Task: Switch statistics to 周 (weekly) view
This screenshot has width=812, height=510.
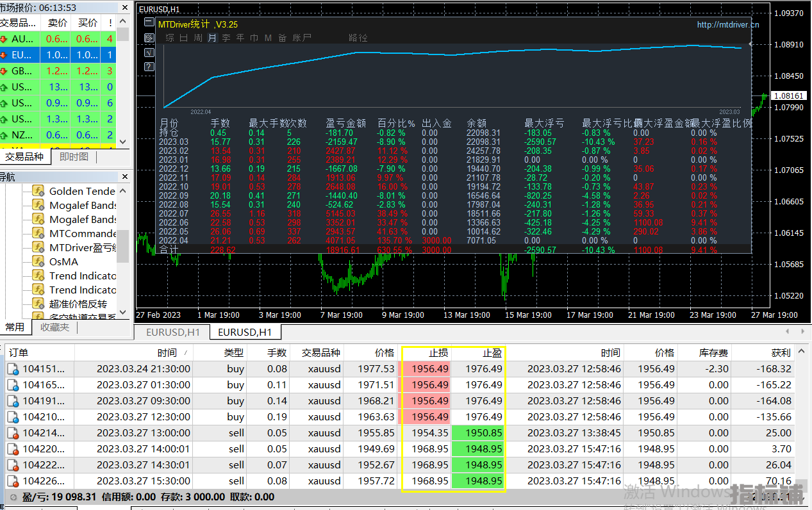Action: [198, 38]
